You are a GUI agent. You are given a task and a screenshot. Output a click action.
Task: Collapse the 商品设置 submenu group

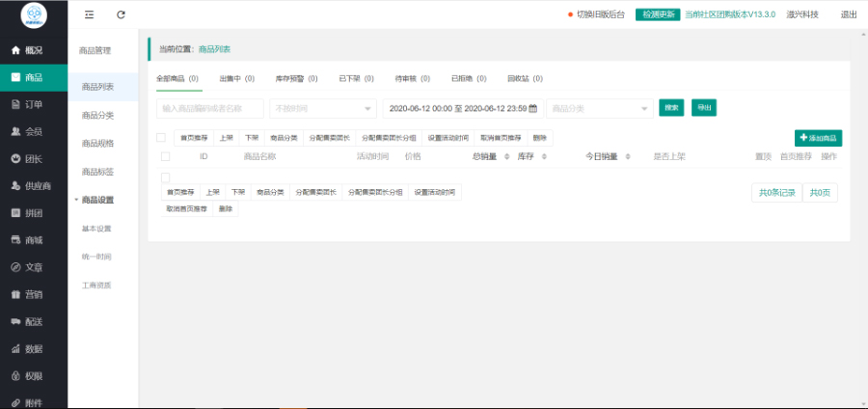(96, 200)
